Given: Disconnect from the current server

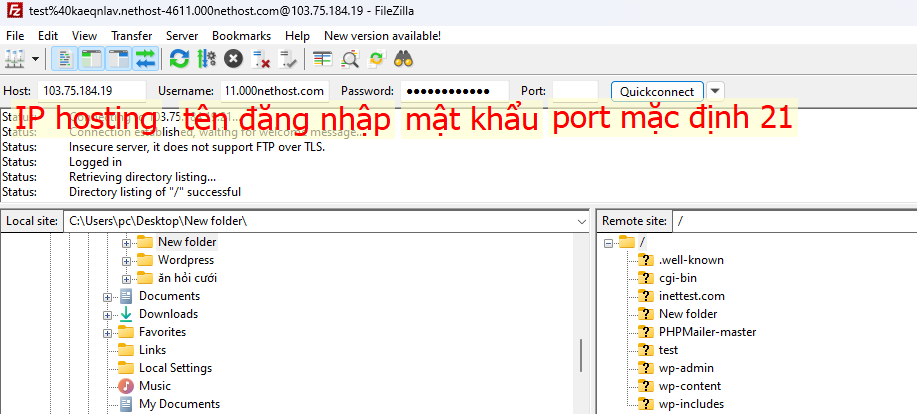Looking at the screenshot, I should click(x=261, y=59).
